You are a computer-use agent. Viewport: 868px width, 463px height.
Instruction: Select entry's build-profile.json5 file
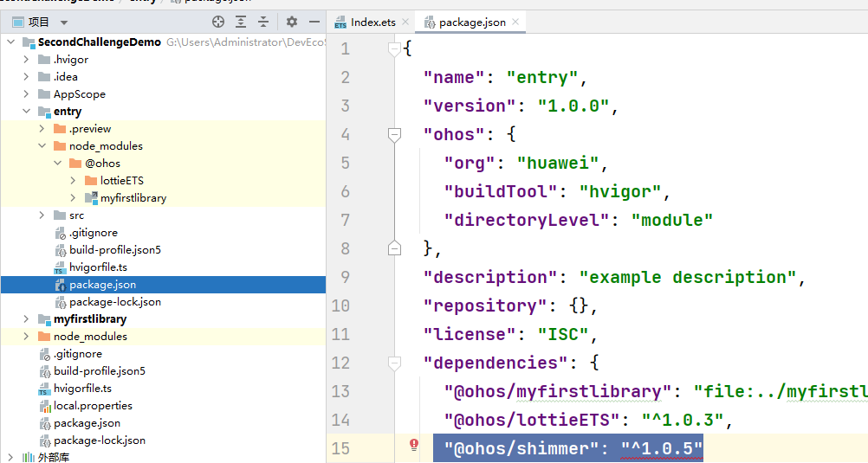tap(115, 250)
